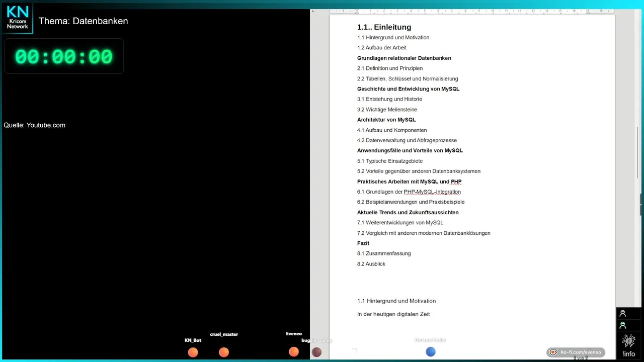Click the left indent marker on ruler

pyautogui.click(x=357, y=11)
